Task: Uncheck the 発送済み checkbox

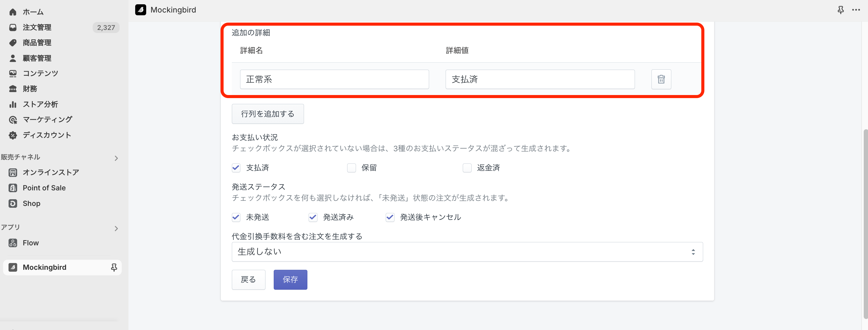Action: click(x=313, y=217)
